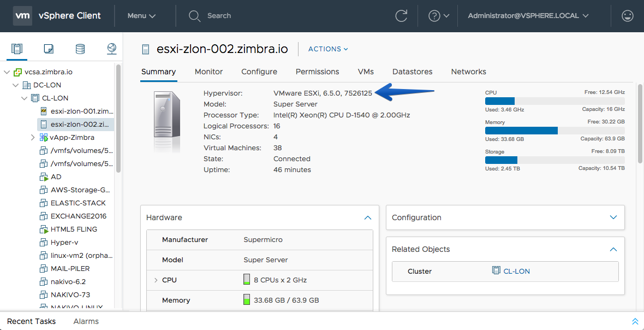Open the Recent Tasks pane
Image resolution: width=644 pixels, height=330 pixels.
tap(31, 321)
